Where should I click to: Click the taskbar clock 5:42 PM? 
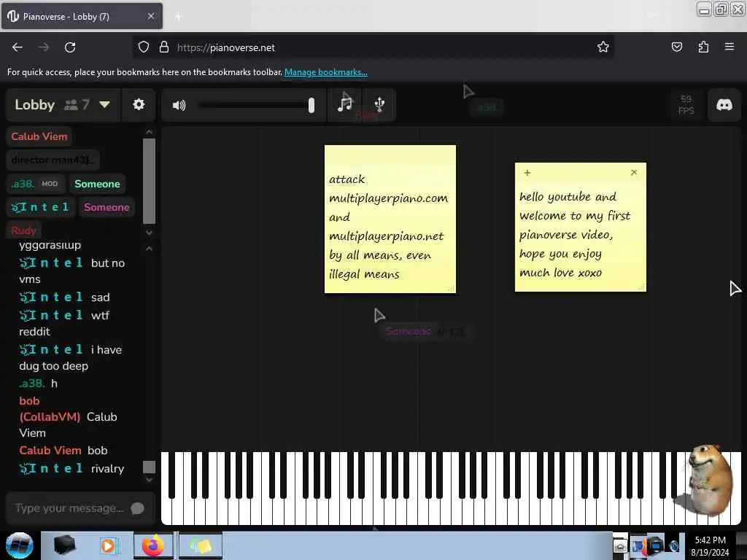(x=710, y=540)
